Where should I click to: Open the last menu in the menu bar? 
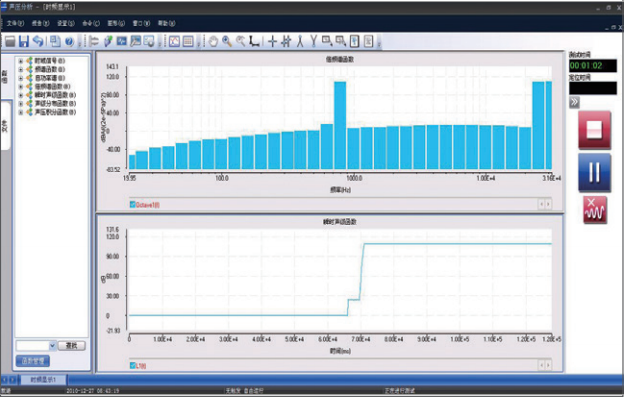click(x=166, y=23)
